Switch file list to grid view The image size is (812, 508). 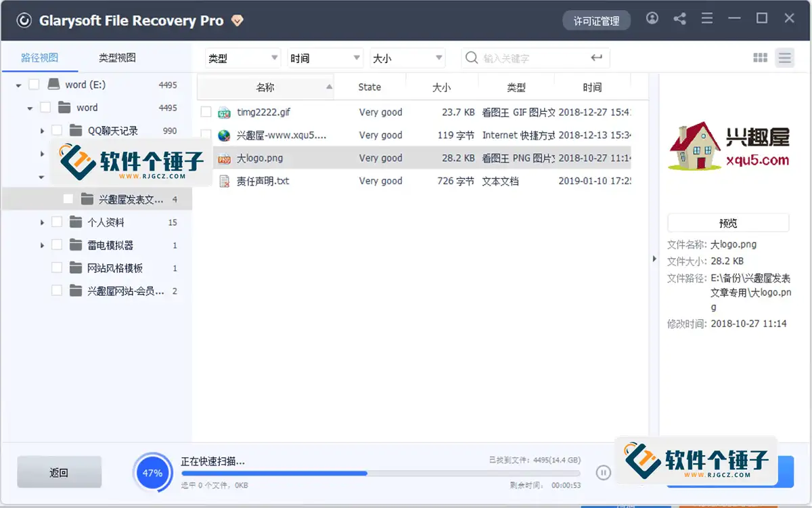[x=760, y=58]
